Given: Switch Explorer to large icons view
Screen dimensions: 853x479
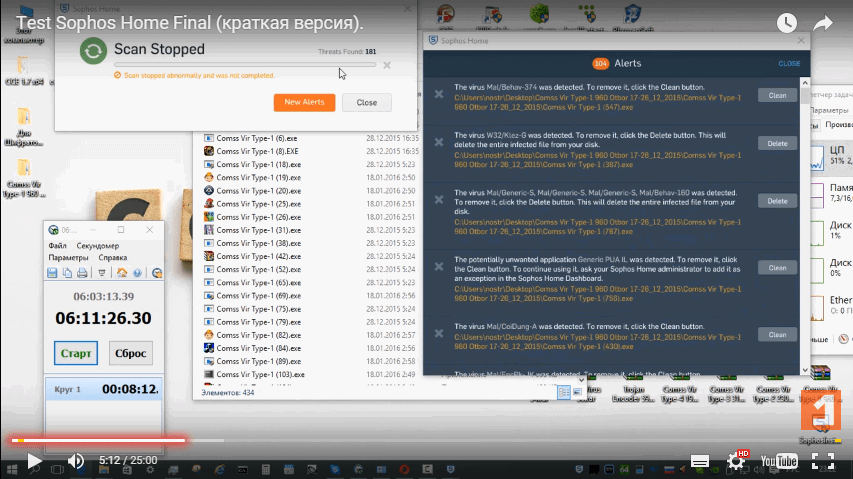Looking at the screenshot, I should click(x=578, y=392).
